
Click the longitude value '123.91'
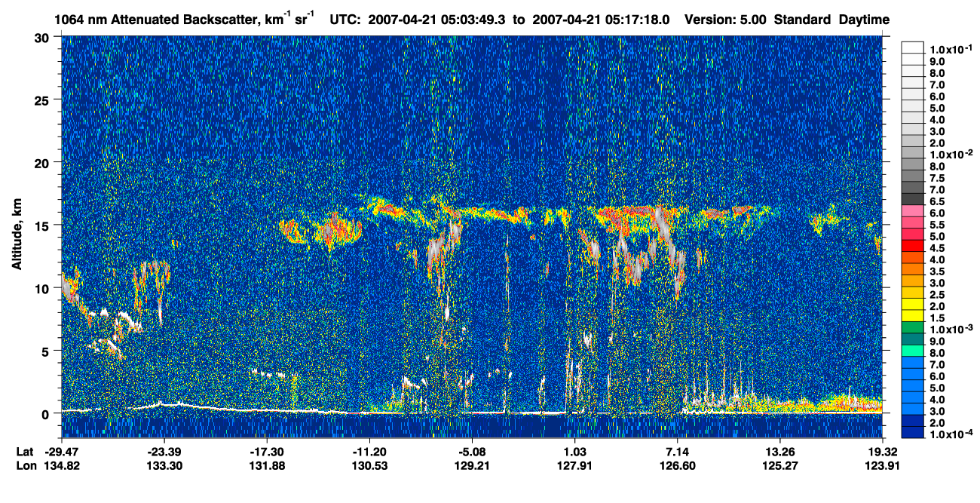point(883,465)
